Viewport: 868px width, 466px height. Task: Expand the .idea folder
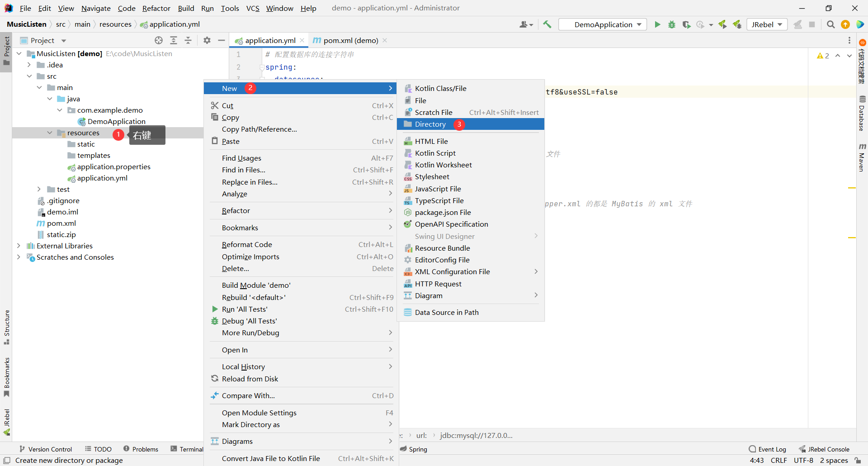(x=29, y=65)
